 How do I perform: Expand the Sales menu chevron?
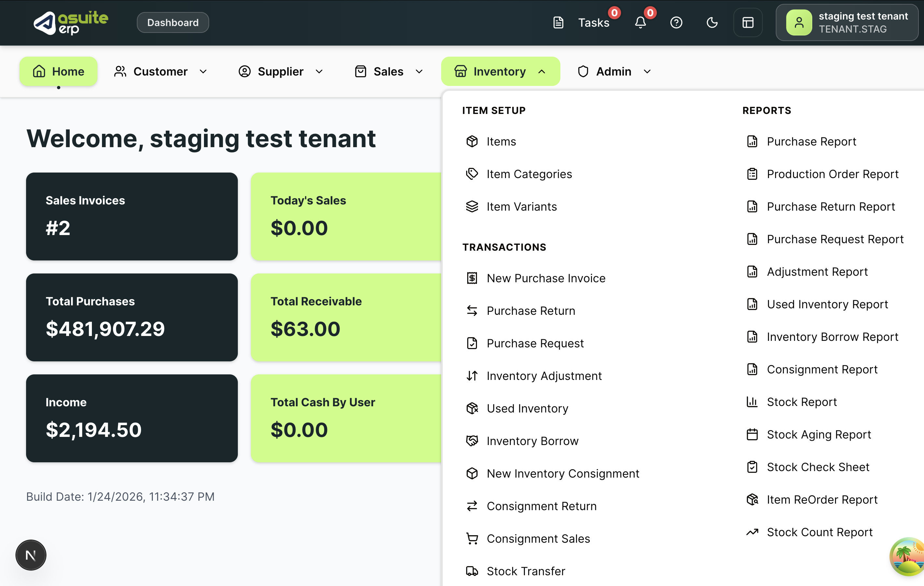pos(419,71)
